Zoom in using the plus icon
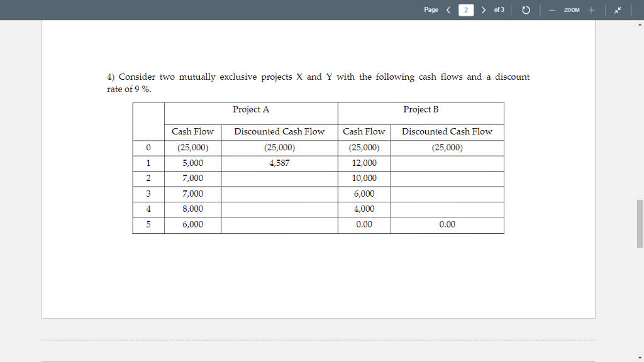The image size is (644, 362). click(x=592, y=9)
